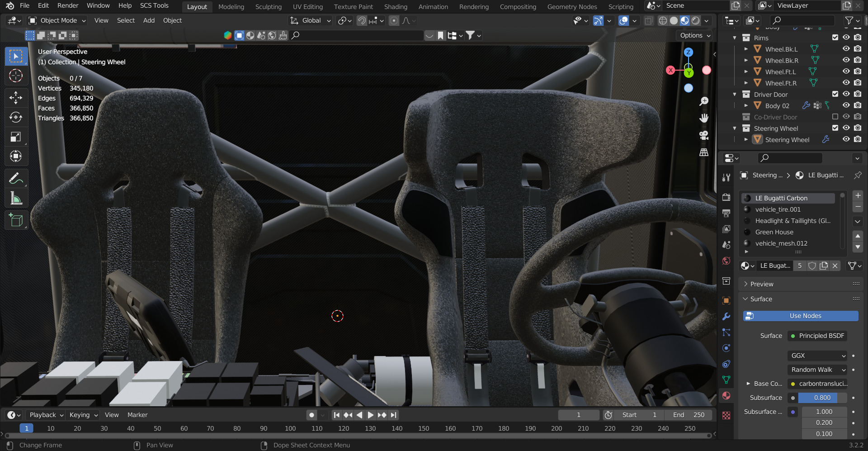Switch to the UV Editing workspace tab

pos(308,7)
